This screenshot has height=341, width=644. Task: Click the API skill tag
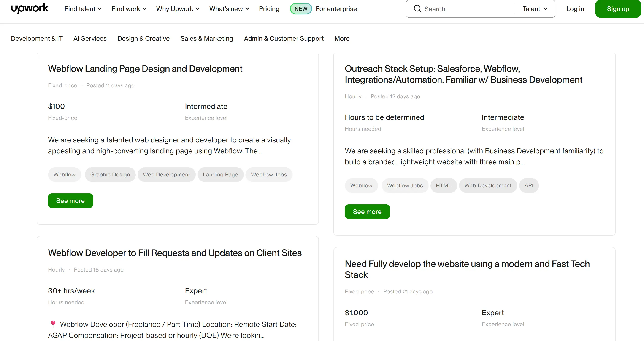(x=529, y=186)
